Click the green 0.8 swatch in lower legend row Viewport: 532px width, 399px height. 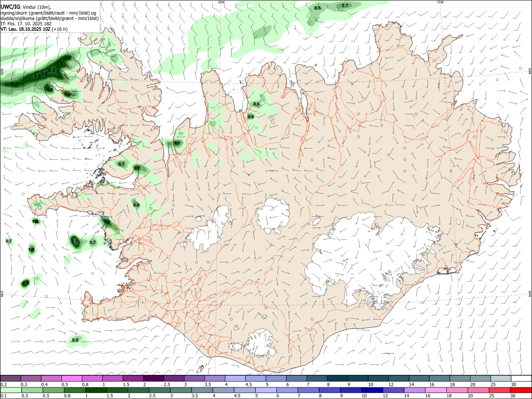pyautogui.click(x=74, y=390)
